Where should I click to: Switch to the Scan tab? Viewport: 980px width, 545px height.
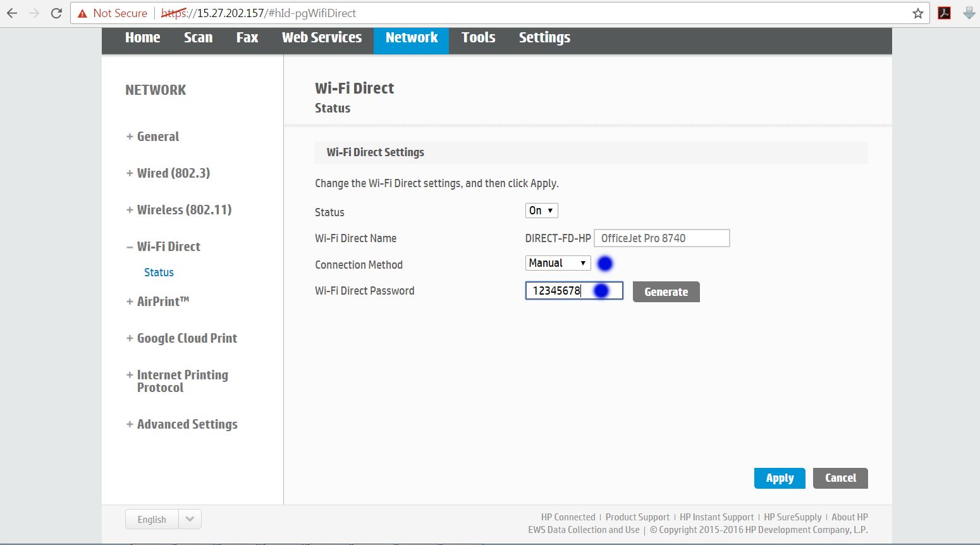tap(198, 38)
